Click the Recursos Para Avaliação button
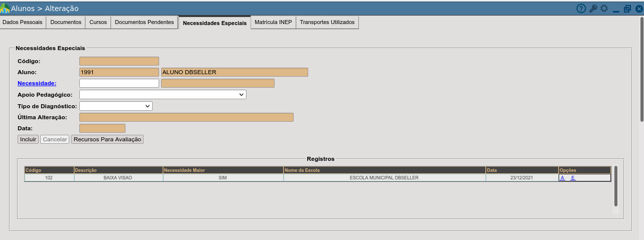The width and height of the screenshot is (644, 240). tap(107, 139)
